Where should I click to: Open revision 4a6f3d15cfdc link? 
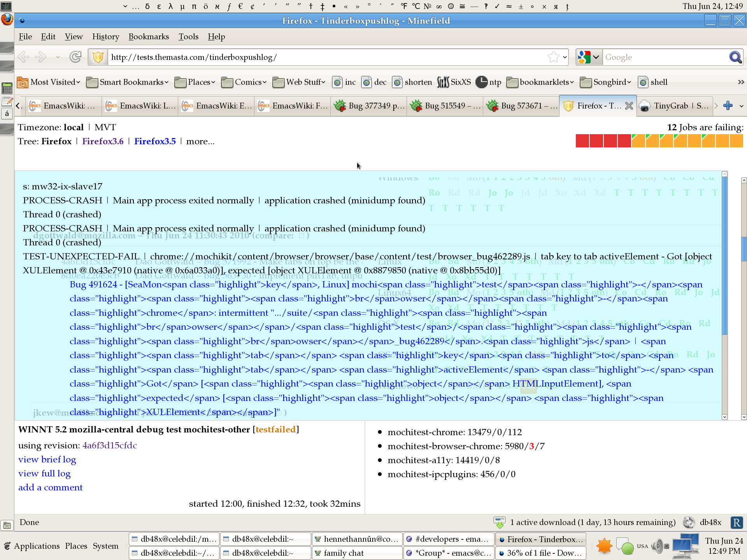[x=109, y=445]
